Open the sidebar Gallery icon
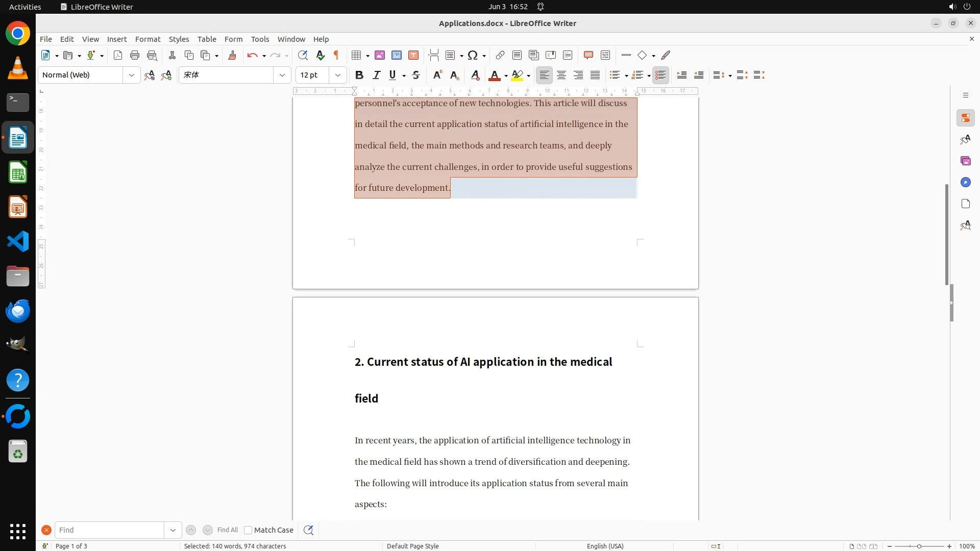The height and width of the screenshot is (551, 980). click(x=965, y=161)
